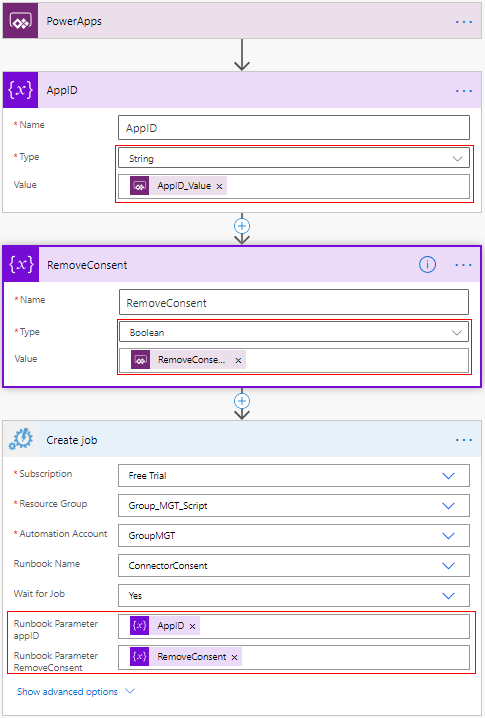Click the PowerApps trigger icon
Viewport: 485px width, 718px height.
click(21, 21)
